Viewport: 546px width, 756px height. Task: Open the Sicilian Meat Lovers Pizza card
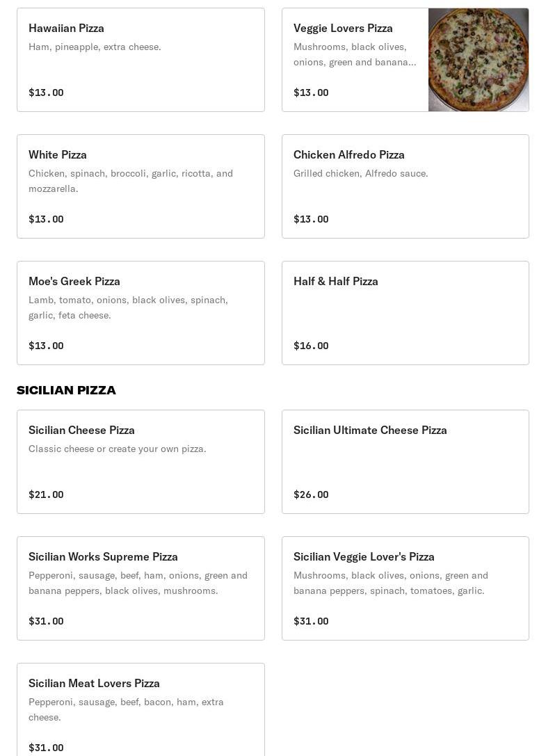[x=140, y=709]
